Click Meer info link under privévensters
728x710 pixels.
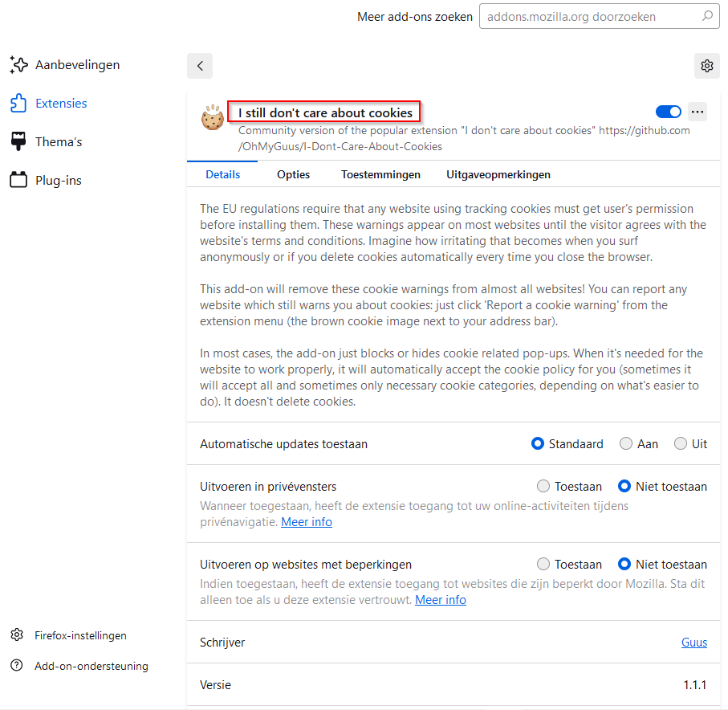[x=307, y=522]
